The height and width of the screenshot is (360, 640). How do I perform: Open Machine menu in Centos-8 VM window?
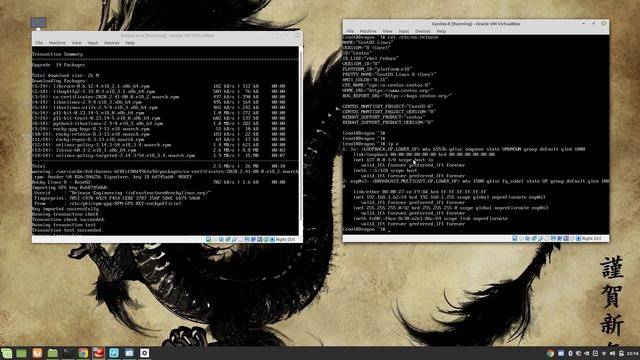tap(368, 31)
